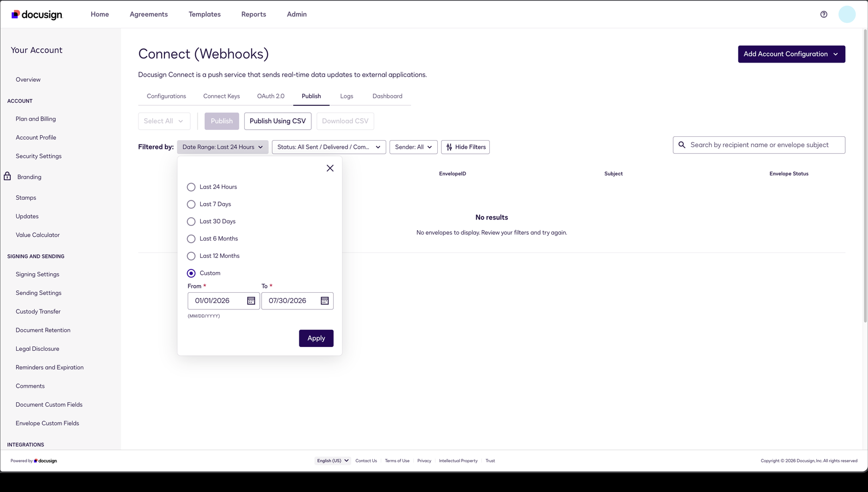The width and height of the screenshot is (868, 492).
Task: Click the greyed Publish button
Action: point(222,121)
